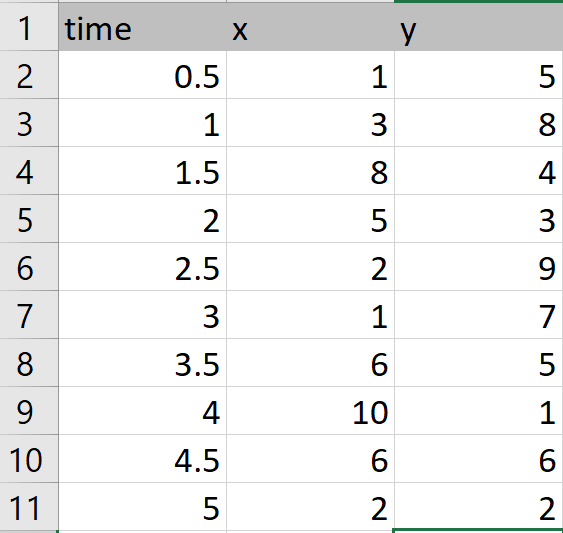Click row header 11
The width and height of the screenshot is (563, 533).
(x=29, y=507)
